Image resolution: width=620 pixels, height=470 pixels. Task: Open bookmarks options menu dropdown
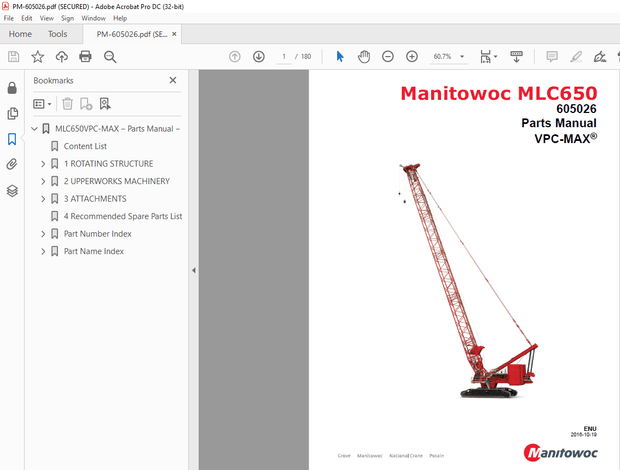42,104
